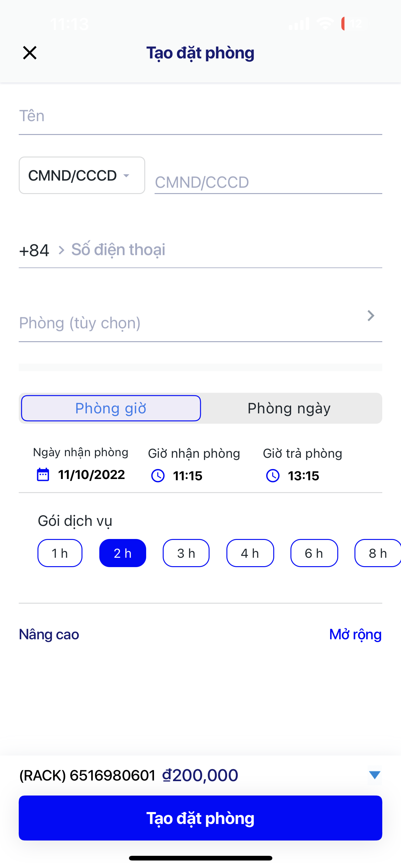Open room selection via the right chevron
The image size is (401, 868).
371,316
